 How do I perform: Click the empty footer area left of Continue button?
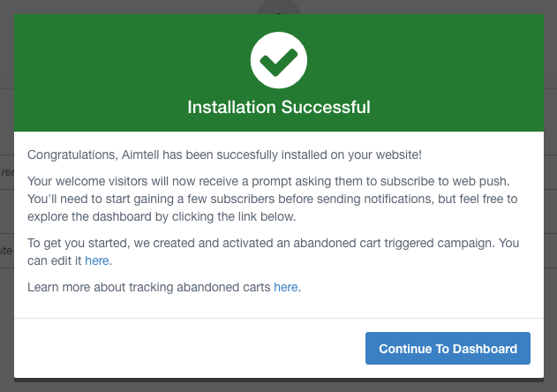tap(177, 348)
